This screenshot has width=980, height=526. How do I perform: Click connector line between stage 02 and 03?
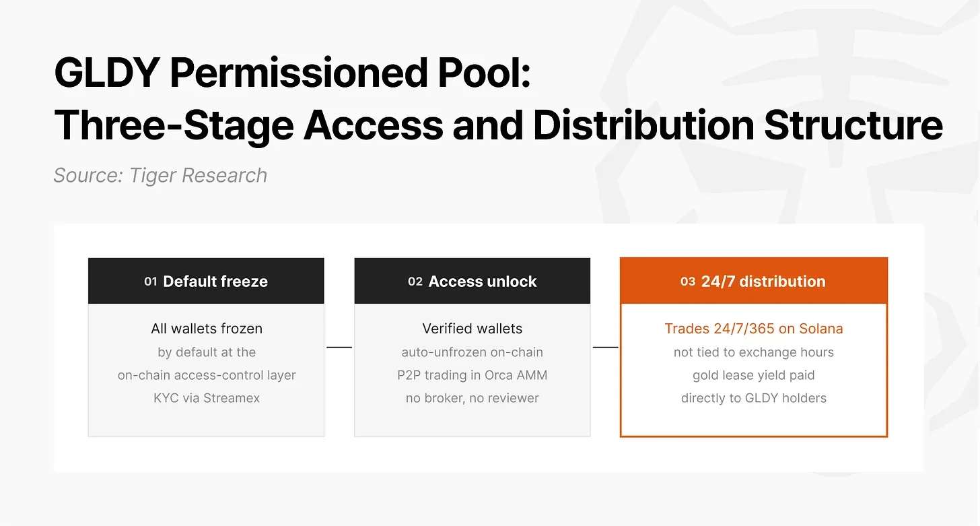[606, 347]
